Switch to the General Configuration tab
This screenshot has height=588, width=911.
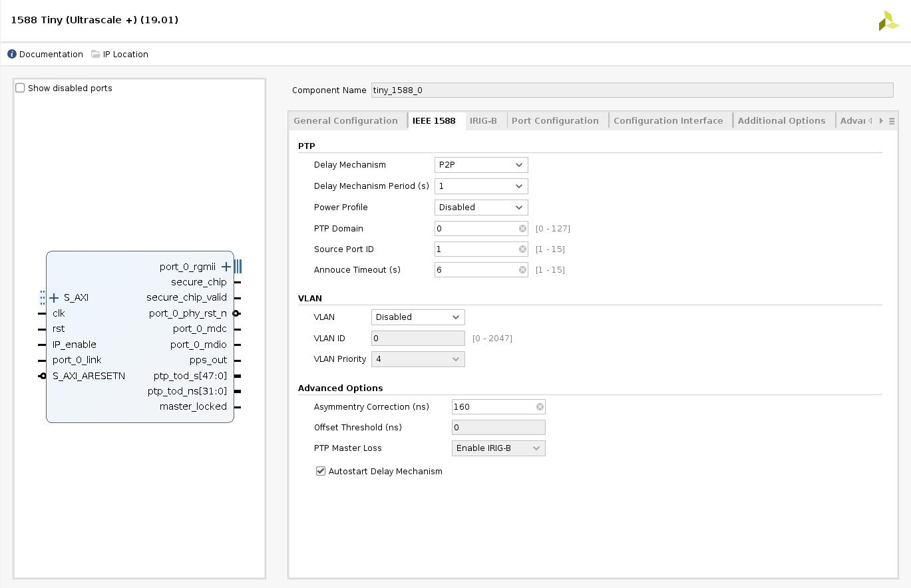tap(345, 121)
